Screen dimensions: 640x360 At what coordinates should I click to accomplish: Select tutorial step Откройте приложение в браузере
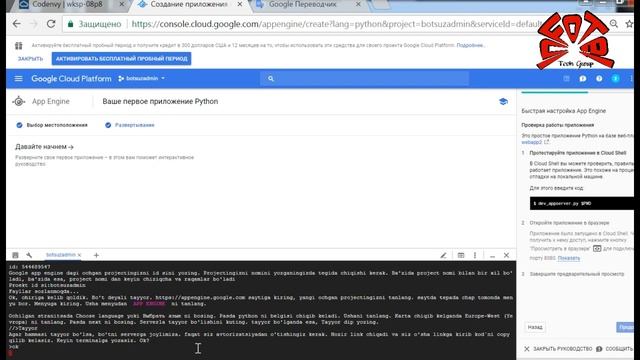(569, 223)
